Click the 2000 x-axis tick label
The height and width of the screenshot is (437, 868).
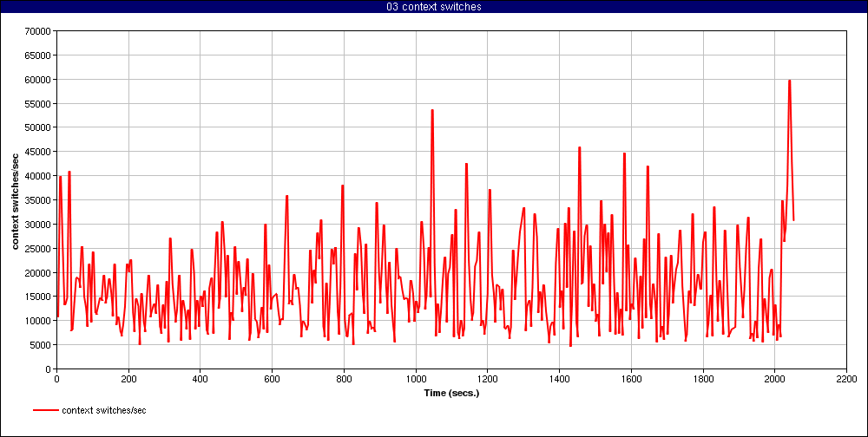(774, 379)
